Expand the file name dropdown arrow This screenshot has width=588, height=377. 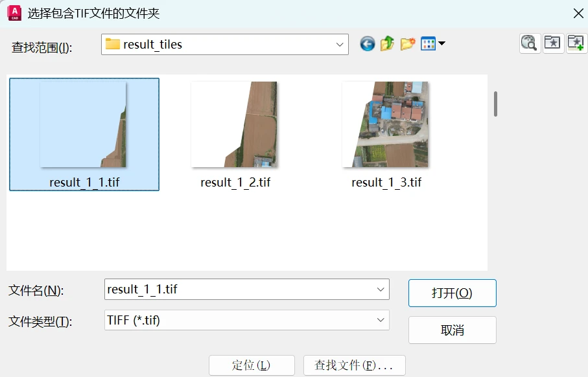click(x=381, y=290)
